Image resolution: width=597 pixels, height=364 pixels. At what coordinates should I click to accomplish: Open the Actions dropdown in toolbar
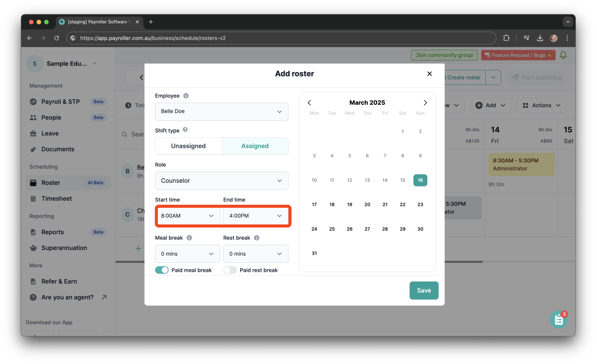(x=542, y=105)
